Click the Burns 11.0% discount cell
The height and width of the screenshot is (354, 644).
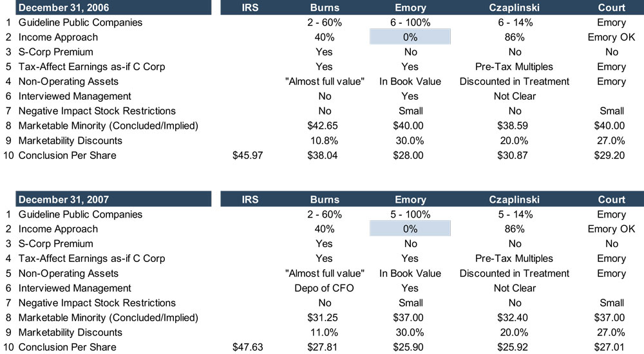[x=324, y=332]
